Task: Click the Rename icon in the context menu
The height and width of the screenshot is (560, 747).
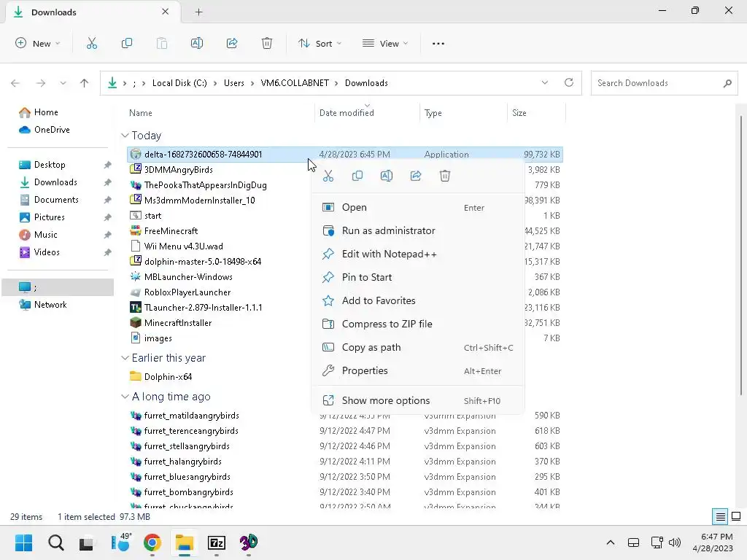Action: [387, 176]
